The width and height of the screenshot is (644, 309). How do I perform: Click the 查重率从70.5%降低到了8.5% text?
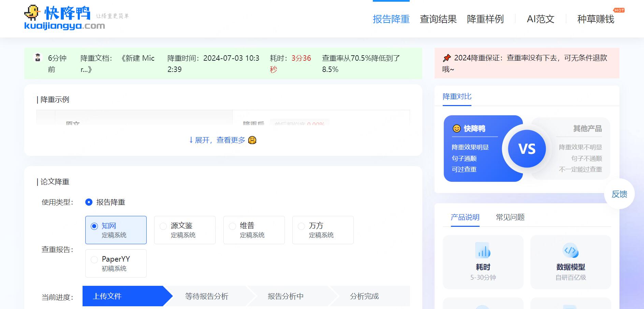[361, 63]
